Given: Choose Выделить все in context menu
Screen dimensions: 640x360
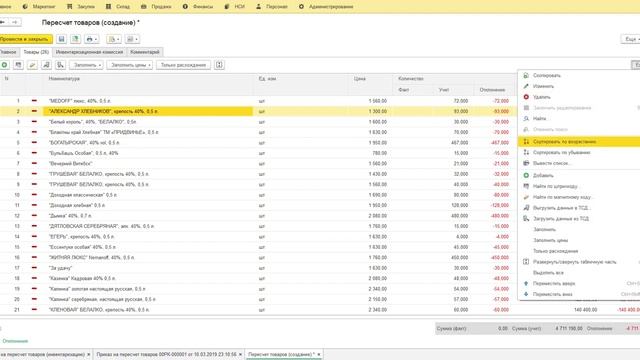Looking at the screenshot, I should (579, 273).
